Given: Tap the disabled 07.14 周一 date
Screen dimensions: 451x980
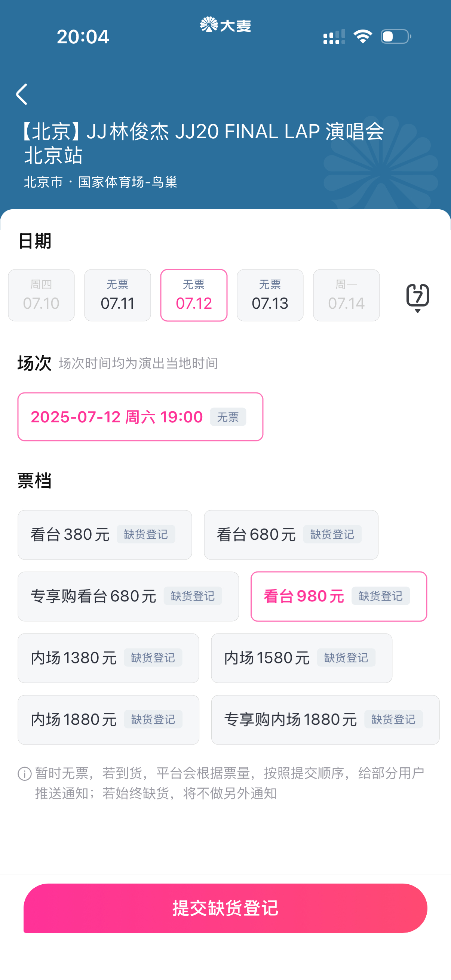Looking at the screenshot, I should [346, 295].
